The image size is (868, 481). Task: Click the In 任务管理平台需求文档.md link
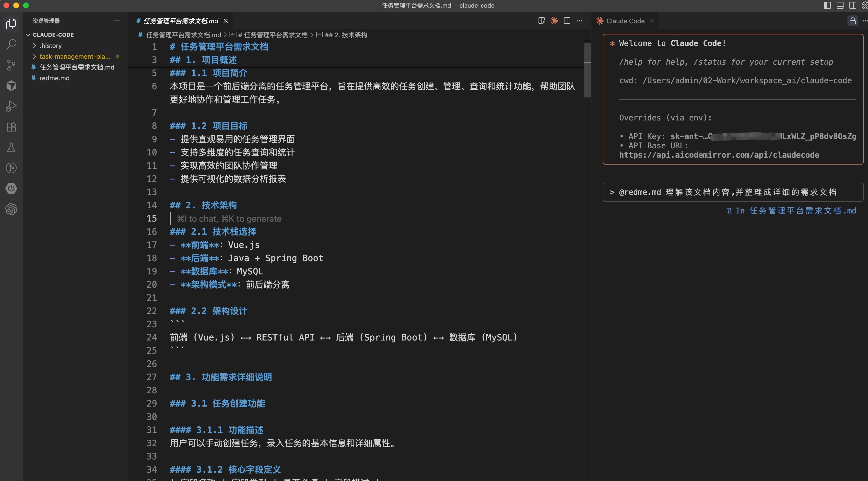(791, 211)
